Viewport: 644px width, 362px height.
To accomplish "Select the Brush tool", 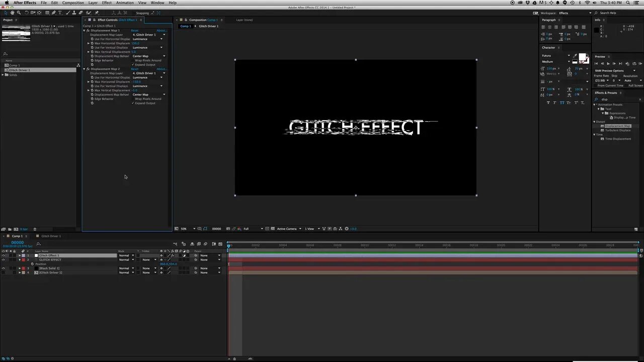I will [67, 13].
